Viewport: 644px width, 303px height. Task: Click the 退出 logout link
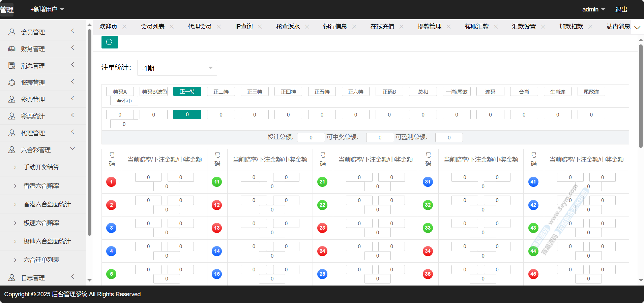(x=621, y=9)
